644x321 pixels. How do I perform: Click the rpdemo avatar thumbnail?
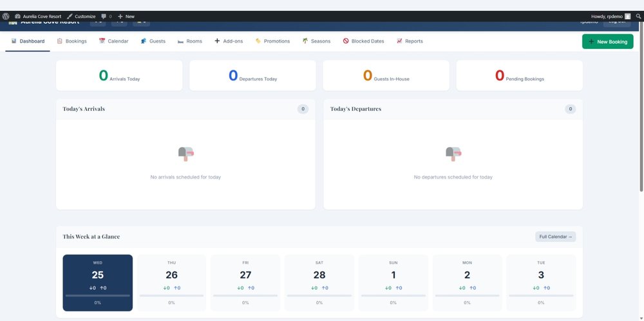[627, 17]
